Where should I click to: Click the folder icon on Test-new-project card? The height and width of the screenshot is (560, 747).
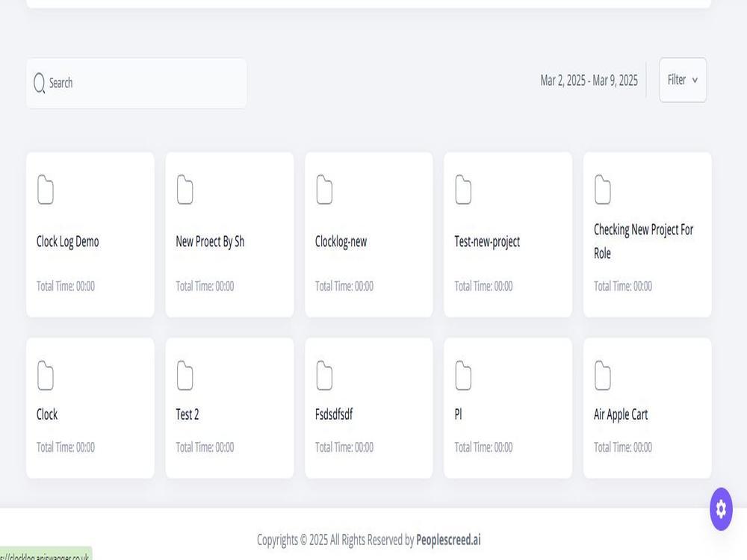pos(463,190)
